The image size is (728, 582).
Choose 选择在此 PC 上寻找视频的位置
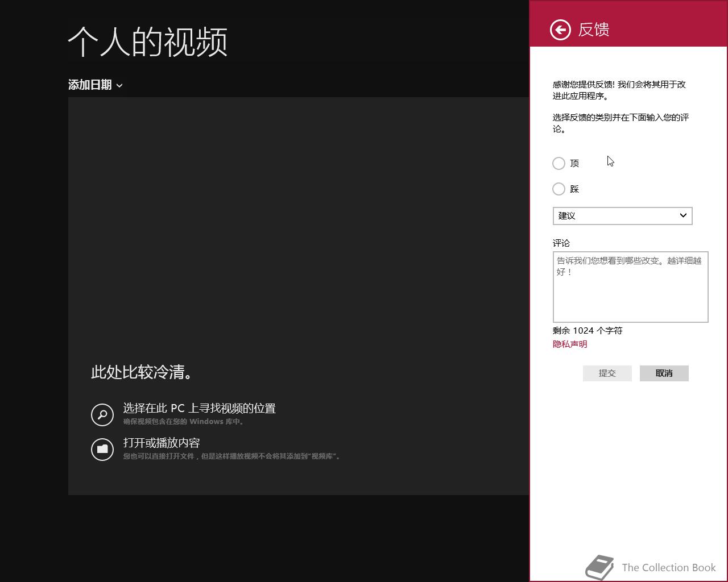click(x=199, y=408)
